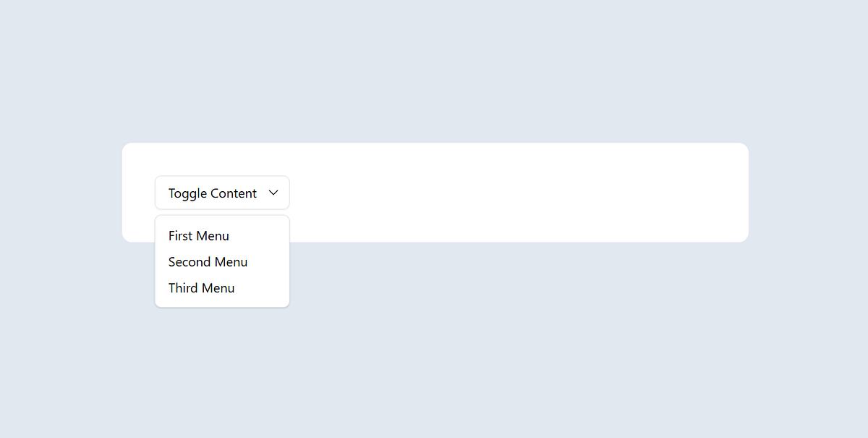This screenshot has width=868, height=438.
Task: Select Second Menu from the list
Action: 208,261
